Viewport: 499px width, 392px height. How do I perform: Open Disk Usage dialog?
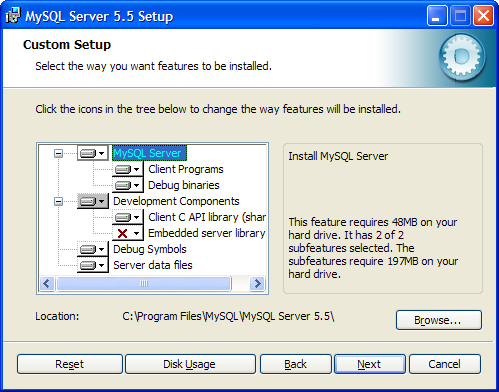click(190, 364)
